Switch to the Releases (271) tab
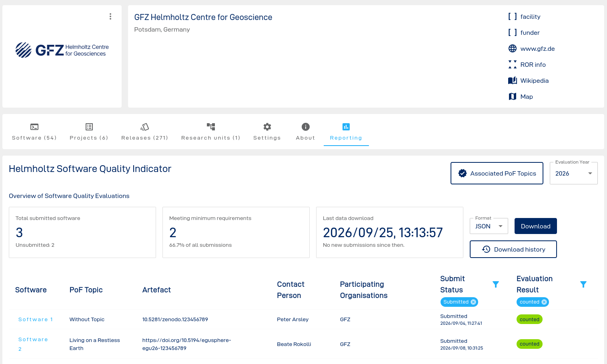The image size is (607, 364). click(145, 132)
